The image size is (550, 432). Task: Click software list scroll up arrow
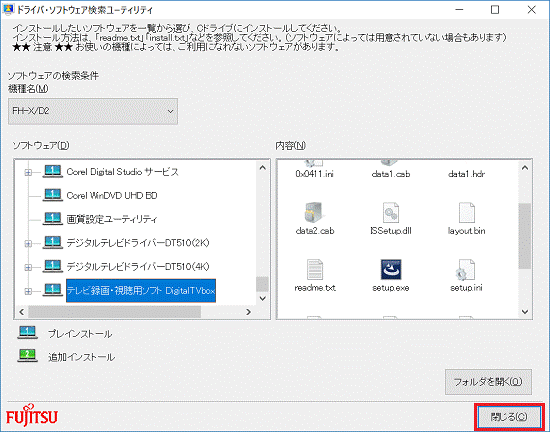point(262,168)
